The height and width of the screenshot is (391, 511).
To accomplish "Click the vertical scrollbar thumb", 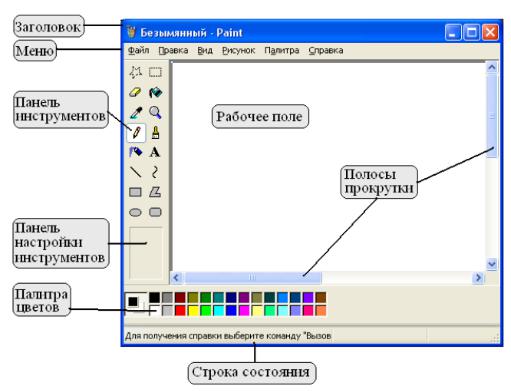I will 492,116.
